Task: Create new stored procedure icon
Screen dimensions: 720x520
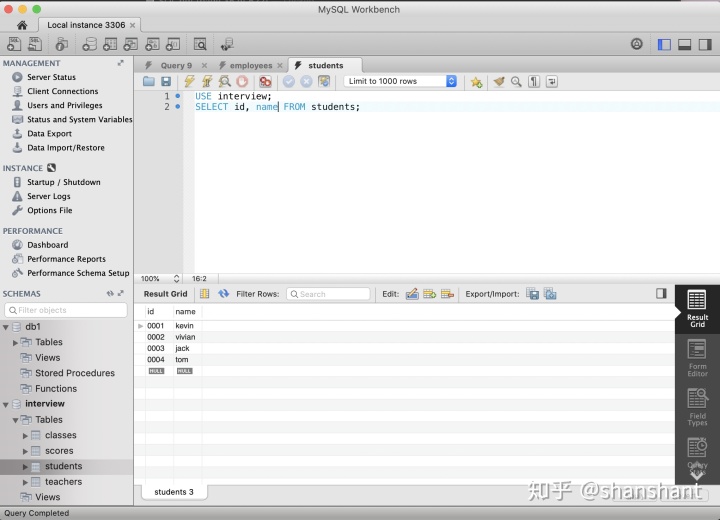Action: tap(152, 45)
